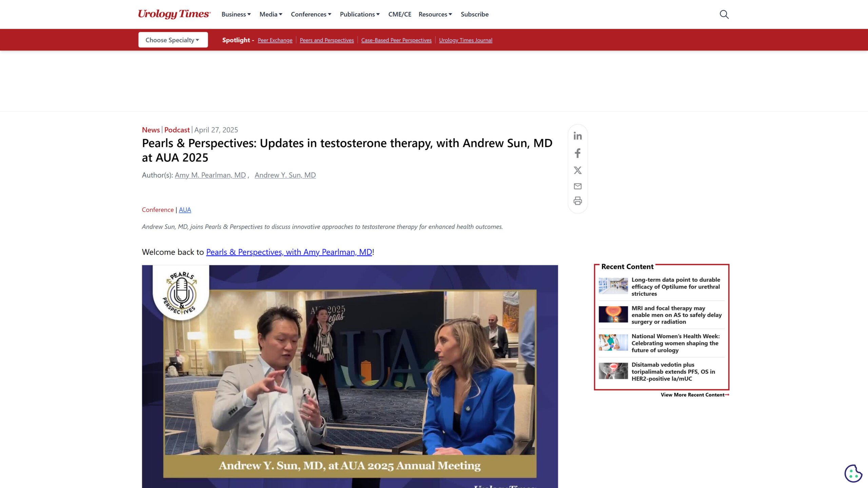Open the AUA conference link
The width and height of the screenshot is (868, 488).
coord(185,210)
